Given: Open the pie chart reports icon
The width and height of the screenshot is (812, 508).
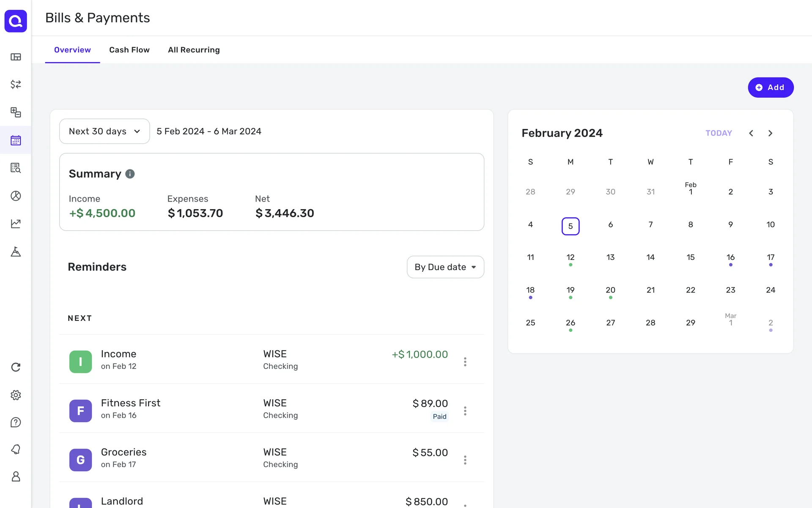Looking at the screenshot, I should 16,196.
